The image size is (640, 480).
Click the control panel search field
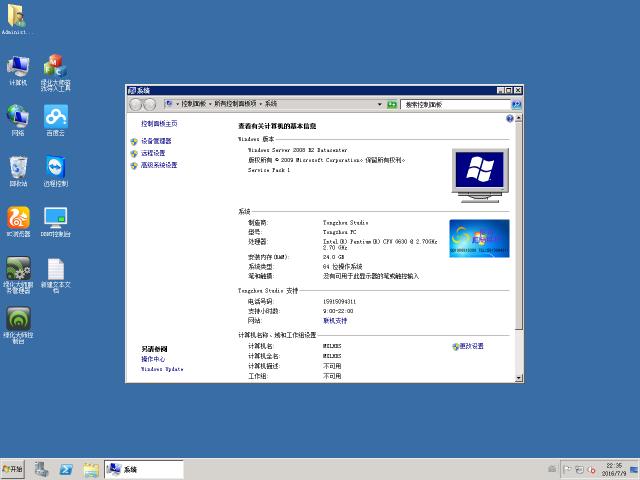(450, 104)
